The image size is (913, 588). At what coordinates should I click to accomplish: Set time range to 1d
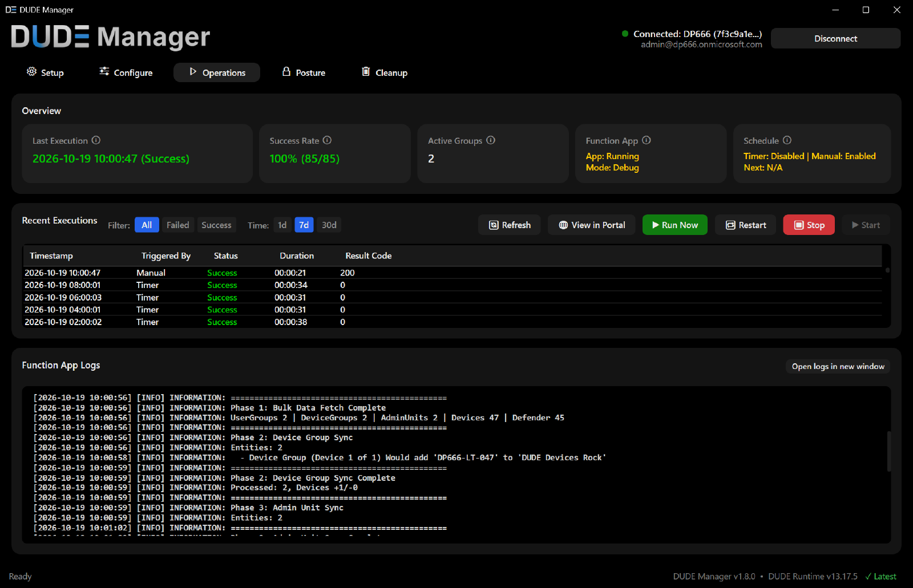282,225
